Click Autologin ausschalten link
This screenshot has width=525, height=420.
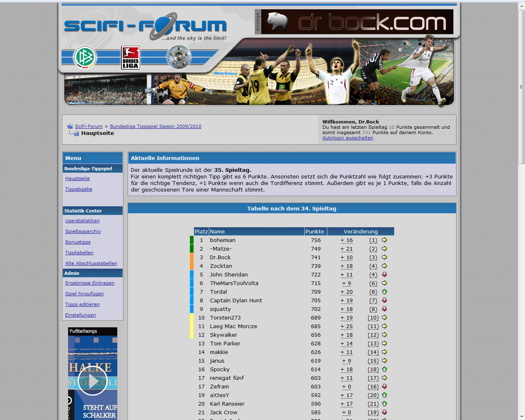tap(348, 138)
